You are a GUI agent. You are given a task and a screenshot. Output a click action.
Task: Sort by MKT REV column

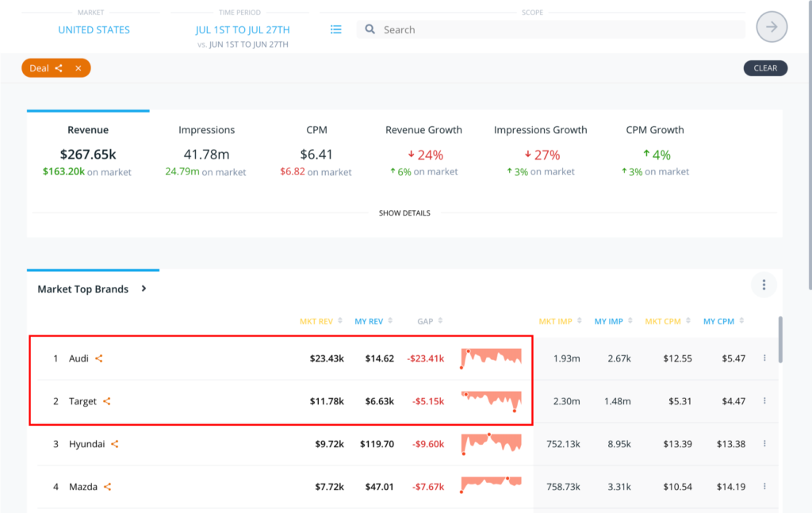tap(320, 321)
